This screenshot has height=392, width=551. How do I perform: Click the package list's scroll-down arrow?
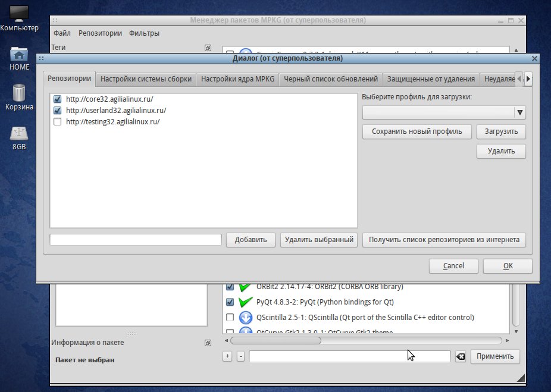coord(516,331)
